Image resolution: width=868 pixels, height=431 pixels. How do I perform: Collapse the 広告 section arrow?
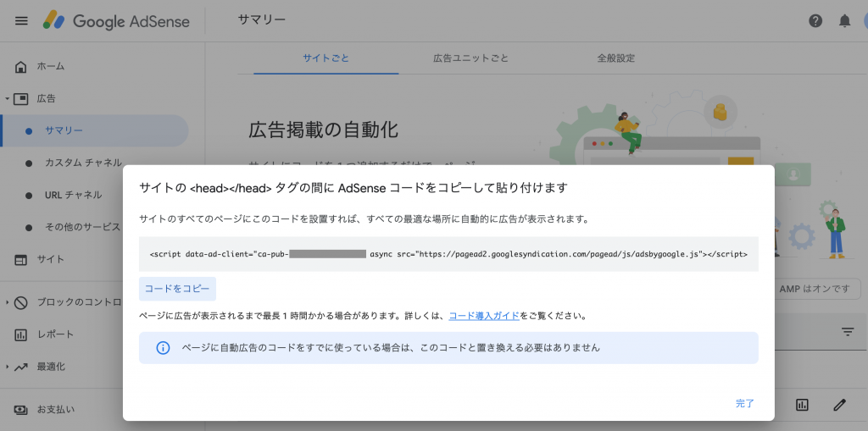tap(7, 99)
